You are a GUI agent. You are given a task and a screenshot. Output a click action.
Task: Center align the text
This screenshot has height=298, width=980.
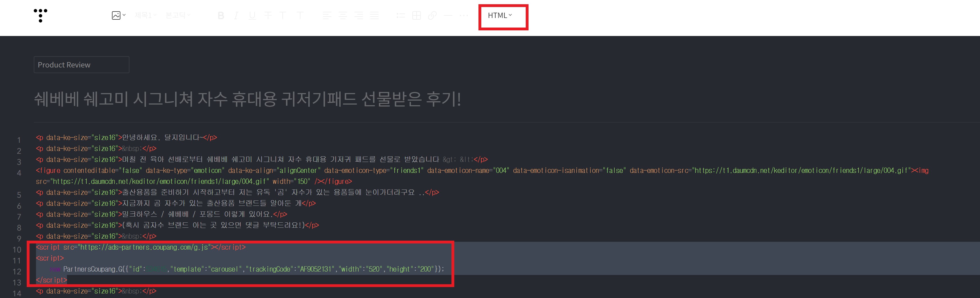pos(343,15)
